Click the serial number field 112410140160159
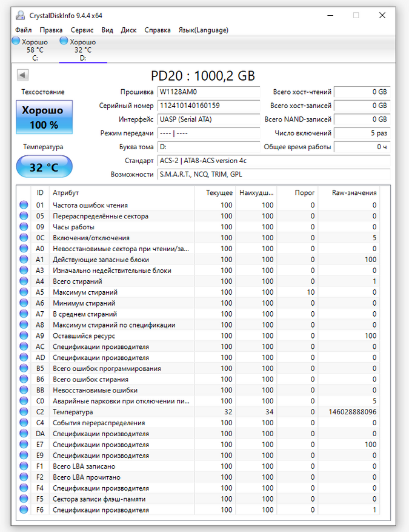 click(x=208, y=106)
